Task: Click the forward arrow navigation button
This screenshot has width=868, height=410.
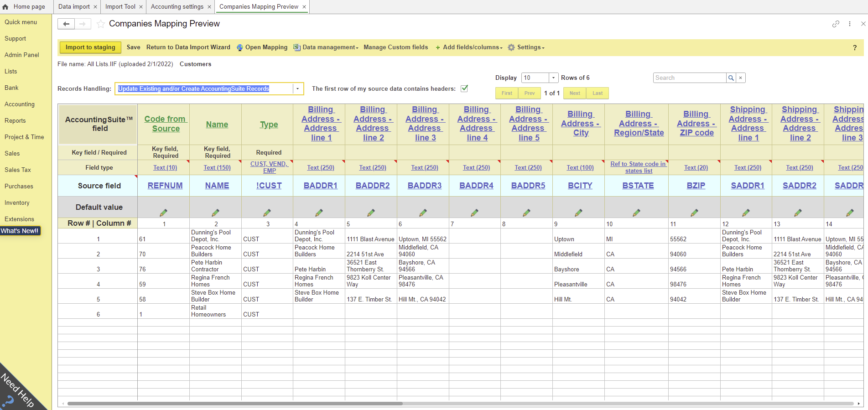Action: 83,24
